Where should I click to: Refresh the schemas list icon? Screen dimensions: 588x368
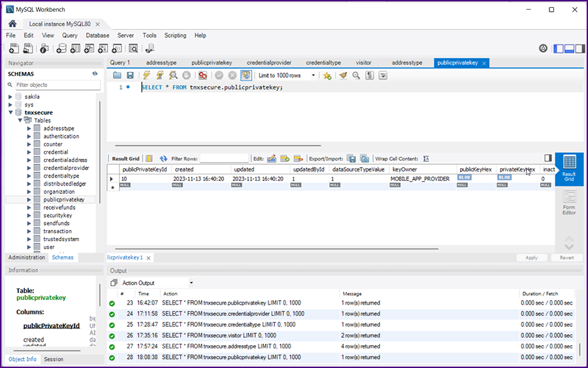click(95, 74)
